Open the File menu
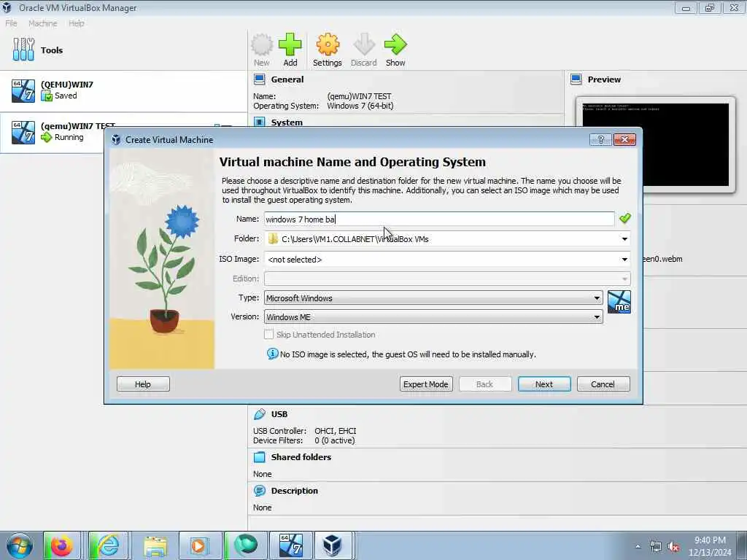Image resolution: width=747 pixels, height=560 pixels. click(12, 23)
